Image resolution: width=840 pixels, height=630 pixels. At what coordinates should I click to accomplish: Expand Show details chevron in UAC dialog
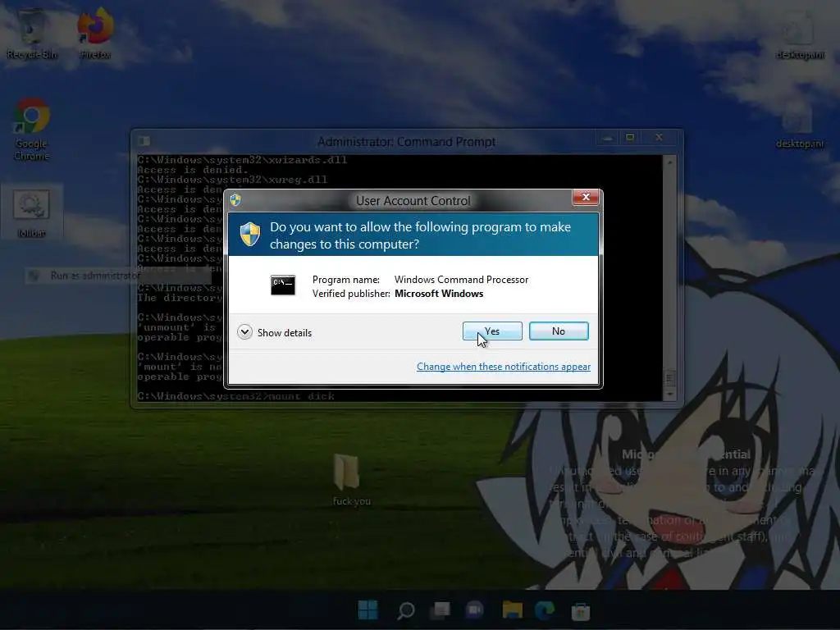244,332
